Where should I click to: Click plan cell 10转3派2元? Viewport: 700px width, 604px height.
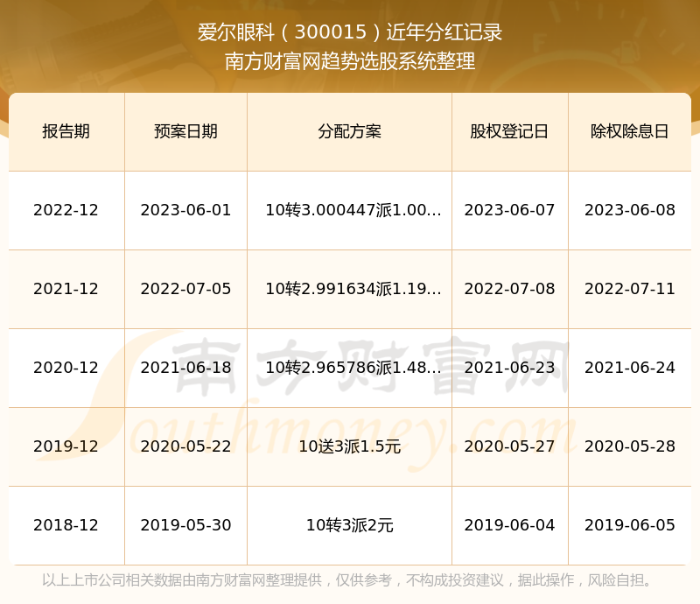click(x=349, y=525)
